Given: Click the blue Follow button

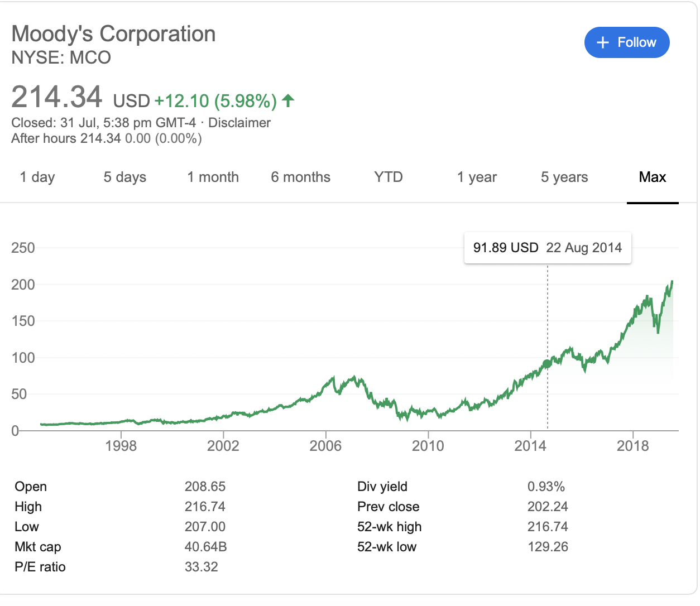Looking at the screenshot, I should [626, 42].
